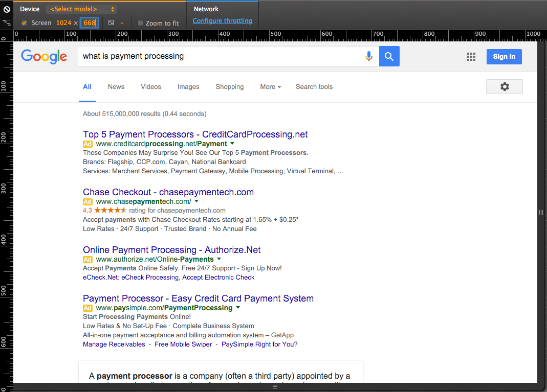Click the Sign in button
Viewport: 547px width, 392px height.
click(x=504, y=56)
